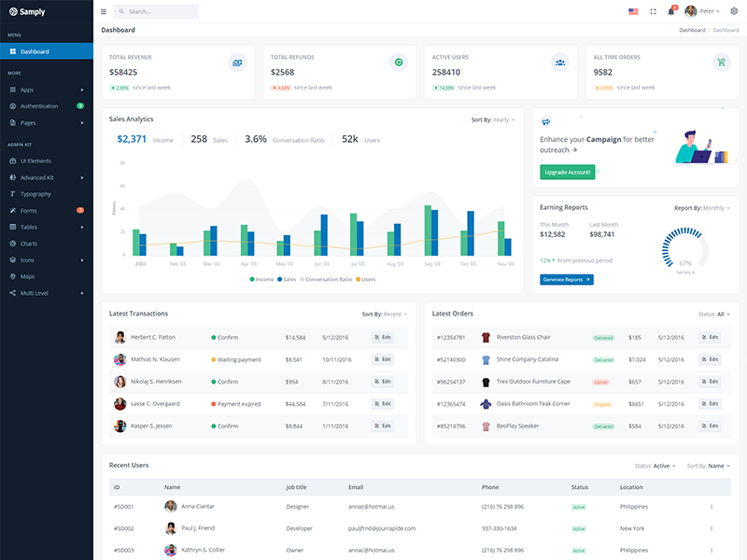This screenshot has height=560, width=747.
Task: Click the 67% radial progress gauge
Action: [x=685, y=250]
